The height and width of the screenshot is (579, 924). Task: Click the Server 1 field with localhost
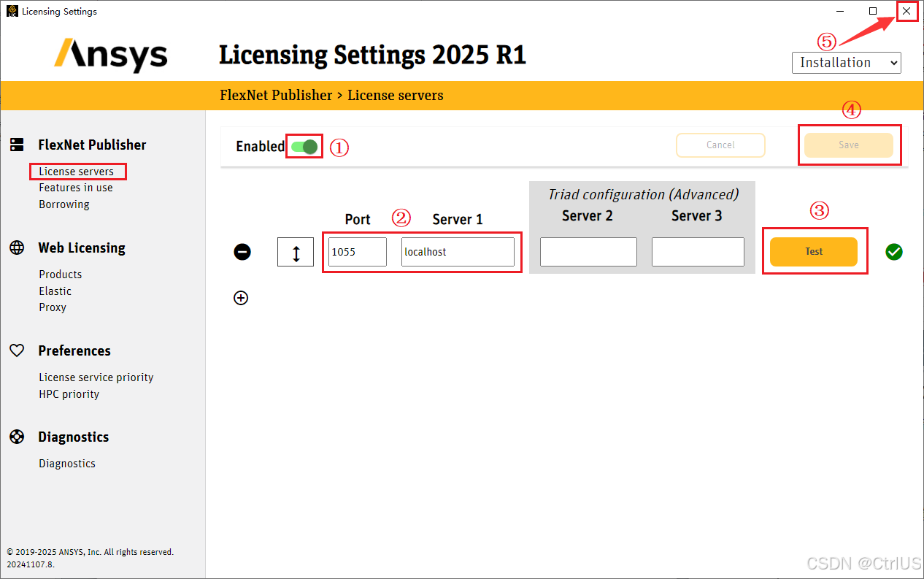coord(458,252)
